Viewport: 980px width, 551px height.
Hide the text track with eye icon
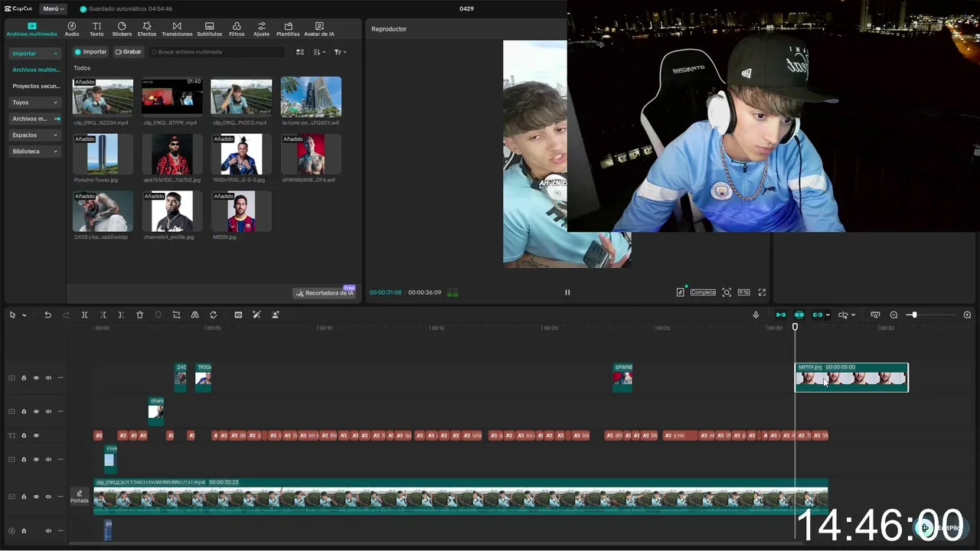tap(36, 436)
